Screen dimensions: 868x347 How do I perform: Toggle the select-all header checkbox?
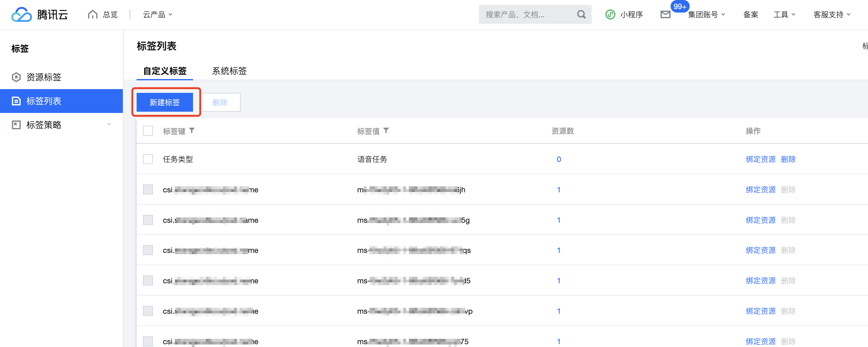tap(148, 131)
